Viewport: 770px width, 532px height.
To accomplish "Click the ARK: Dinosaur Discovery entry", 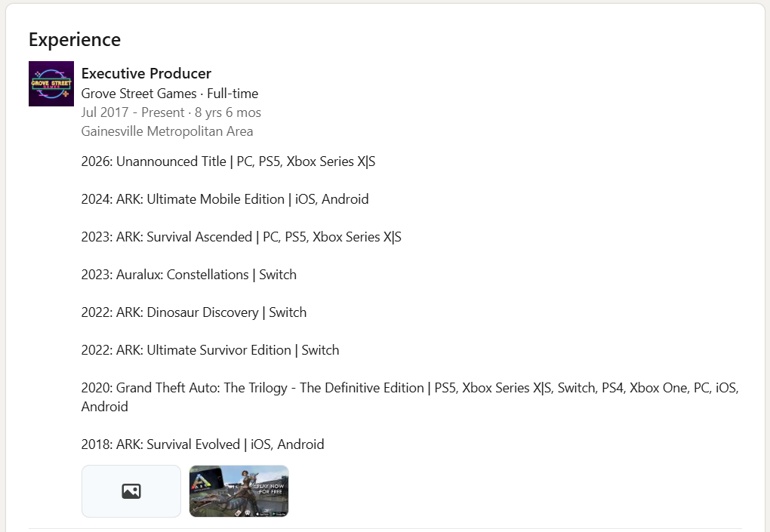I will click(194, 312).
